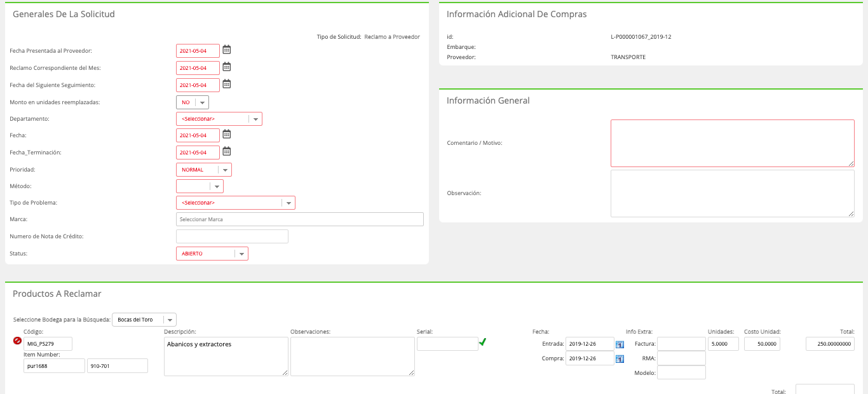
Task: Open calendar for Fecha del Siguiente Seguimiento
Action: [x=227, y=84]
